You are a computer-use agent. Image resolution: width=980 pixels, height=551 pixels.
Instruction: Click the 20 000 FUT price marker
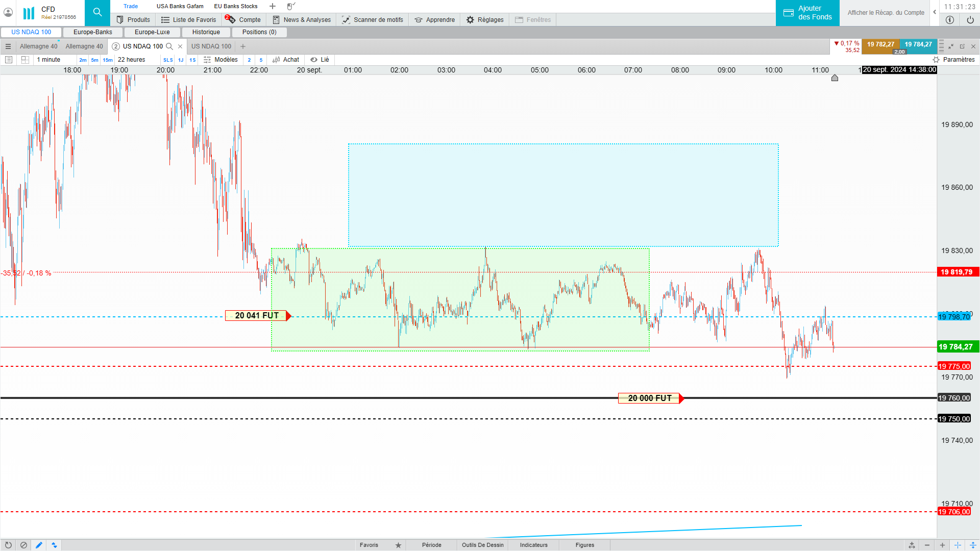pyautogui.click(x=649, y=398)
